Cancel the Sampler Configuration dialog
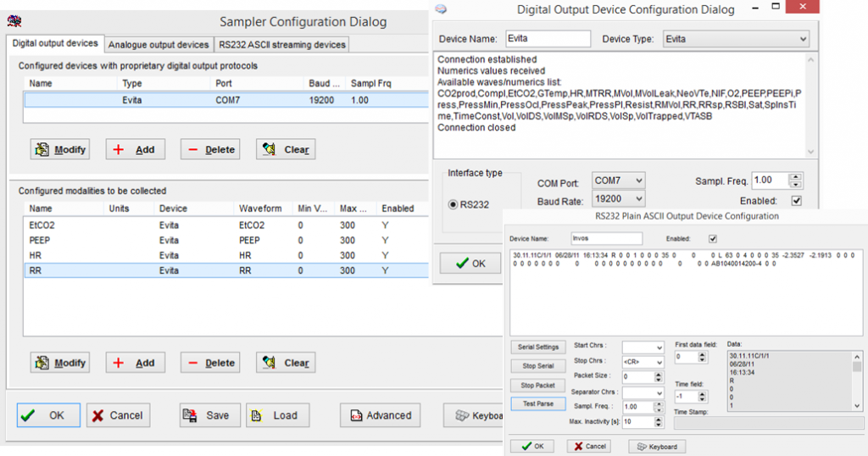868x456 pixels. coord(118,415)
